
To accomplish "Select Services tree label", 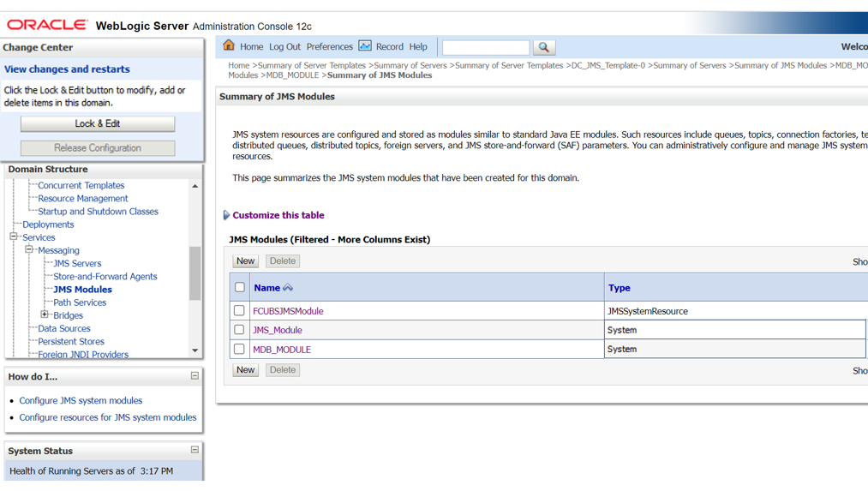I will (39, 237).
